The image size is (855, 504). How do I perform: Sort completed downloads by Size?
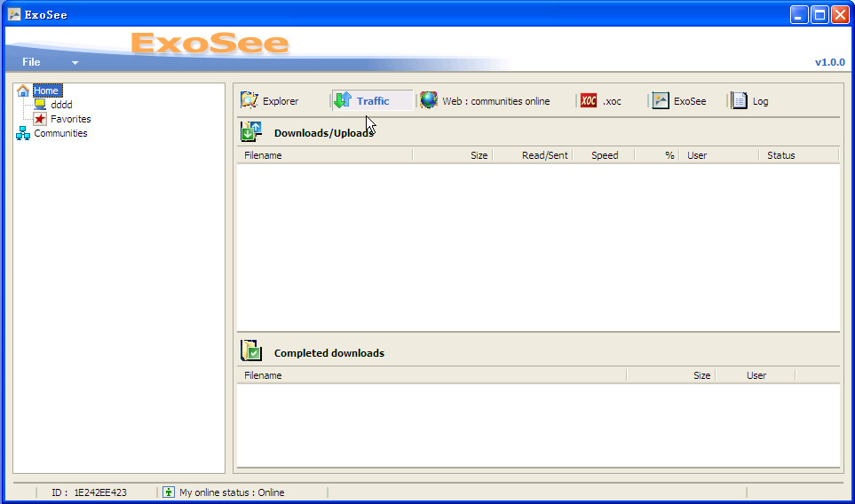click(670, 375)
